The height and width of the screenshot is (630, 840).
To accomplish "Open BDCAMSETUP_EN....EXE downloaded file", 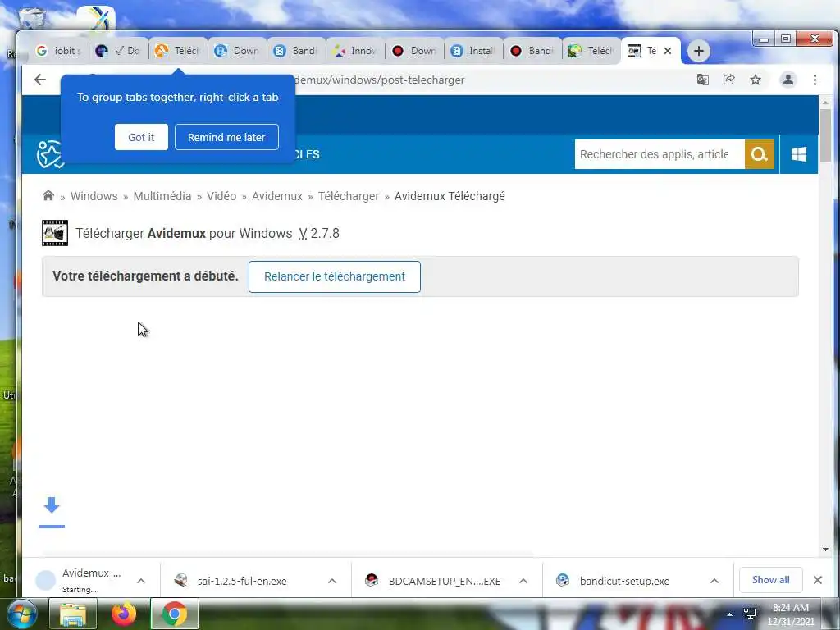I will pos(445,582).
